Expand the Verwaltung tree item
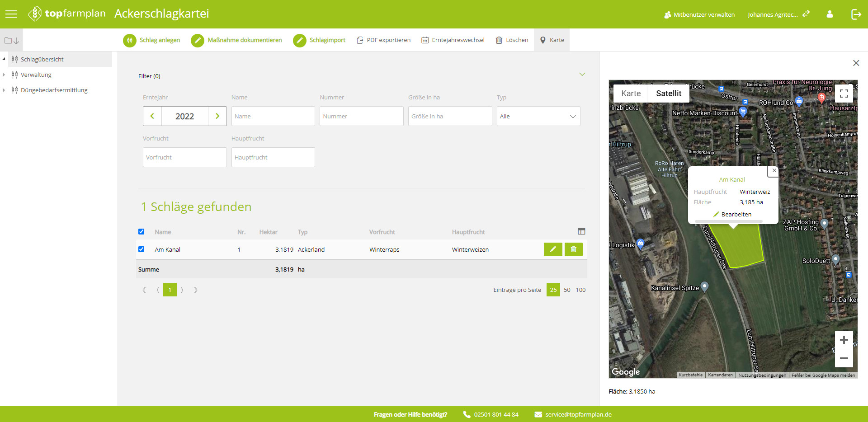Image resolution: width=868 pixels, height=422 pixels. tap(4, 75)
